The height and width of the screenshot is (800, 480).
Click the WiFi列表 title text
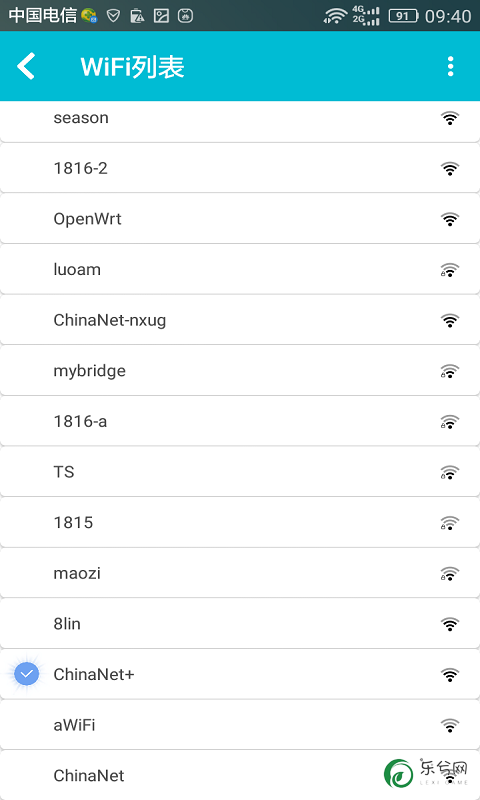pyautogui.click(x=132, y=67)
